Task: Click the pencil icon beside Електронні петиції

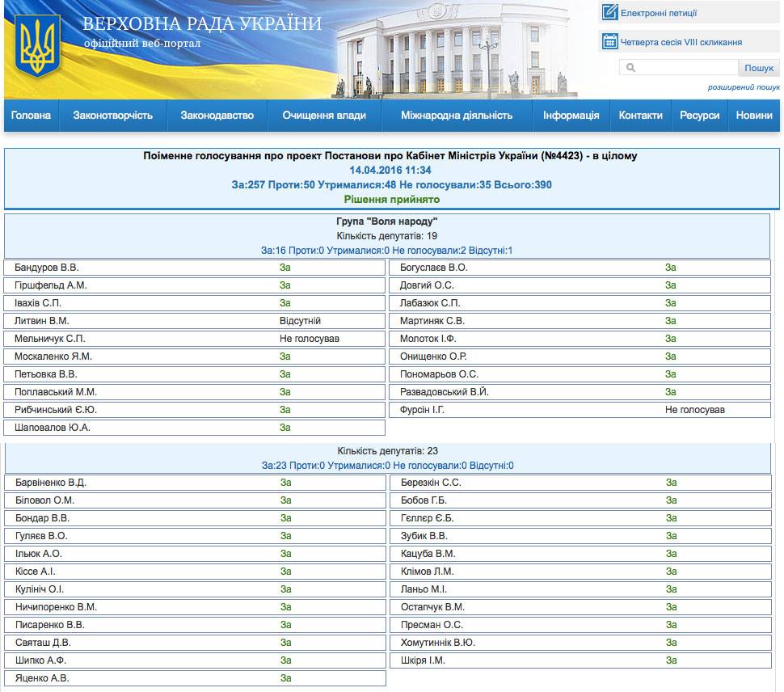Action: point(609,12)
